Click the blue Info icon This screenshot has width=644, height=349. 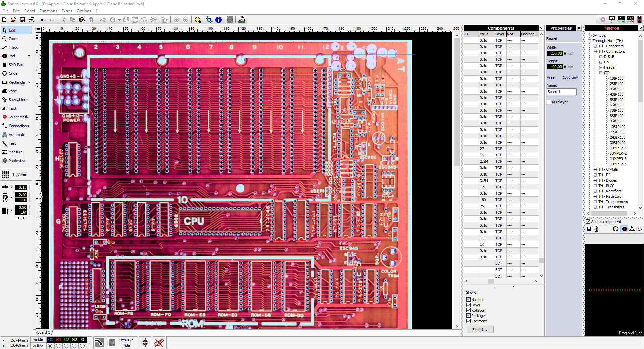tap(218, 20)
